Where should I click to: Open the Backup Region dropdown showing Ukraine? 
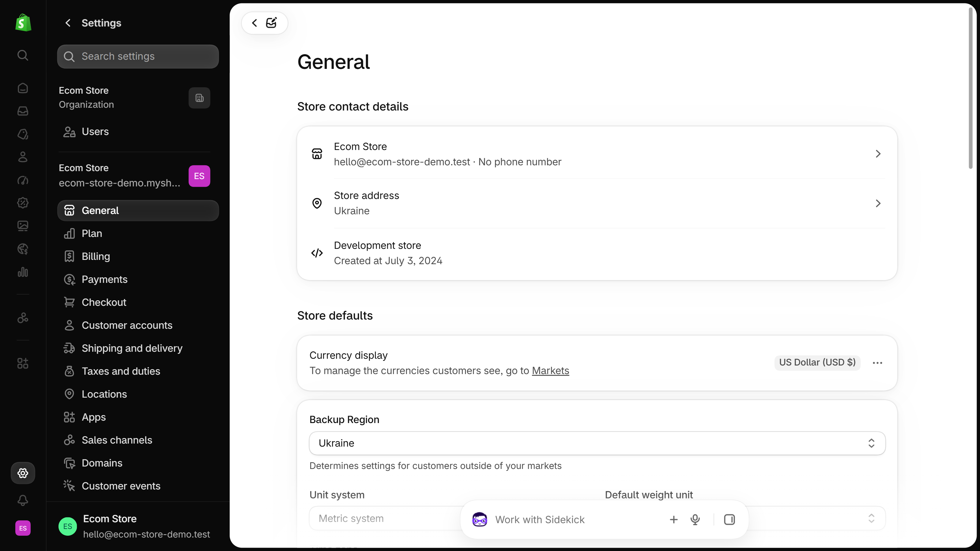597,443
